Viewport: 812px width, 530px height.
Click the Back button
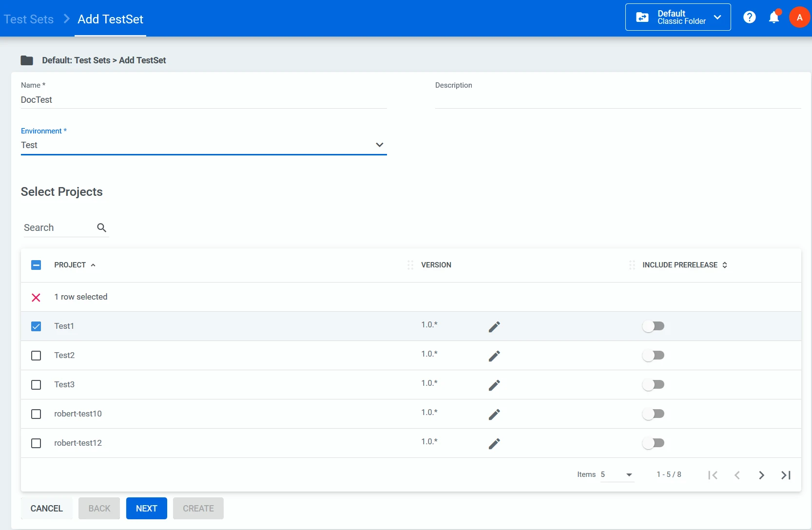coord(99,509)
